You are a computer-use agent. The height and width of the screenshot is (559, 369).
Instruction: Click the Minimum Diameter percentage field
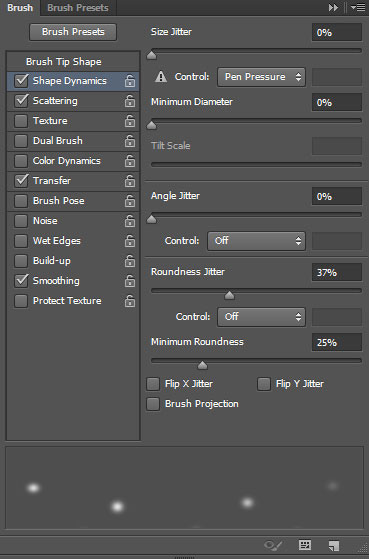click(x=337, y=102)
